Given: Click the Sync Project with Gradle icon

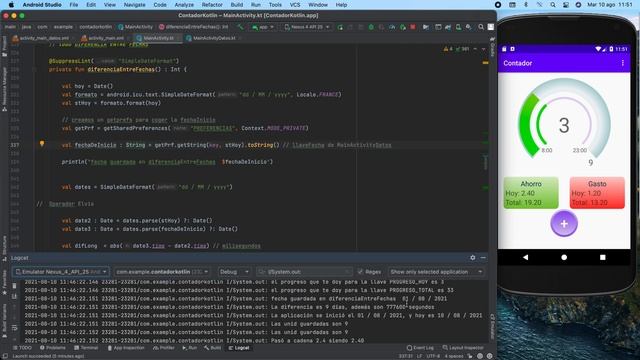Looking at the screenshot, I should tap(448, 27).
